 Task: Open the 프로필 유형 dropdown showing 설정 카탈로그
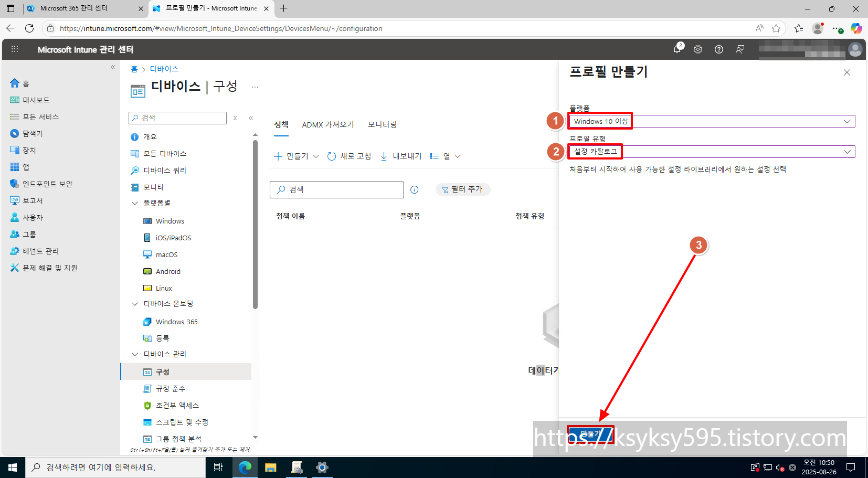point(712,152)
